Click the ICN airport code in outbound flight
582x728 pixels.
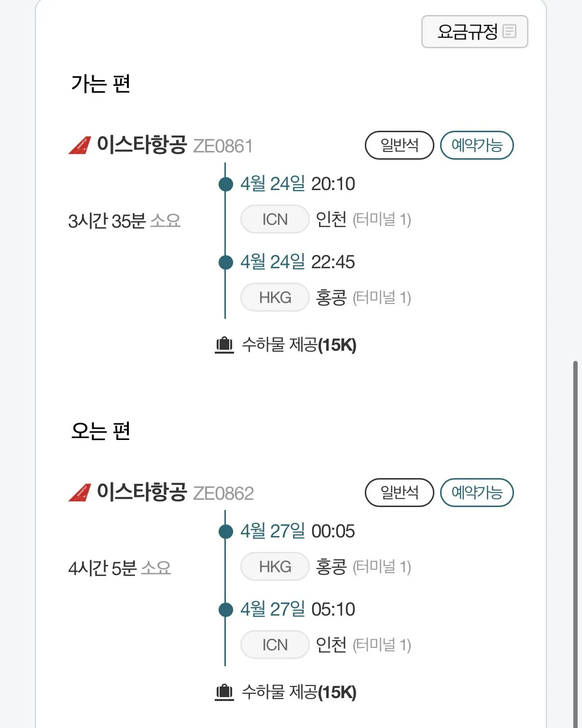coord(275,220)
